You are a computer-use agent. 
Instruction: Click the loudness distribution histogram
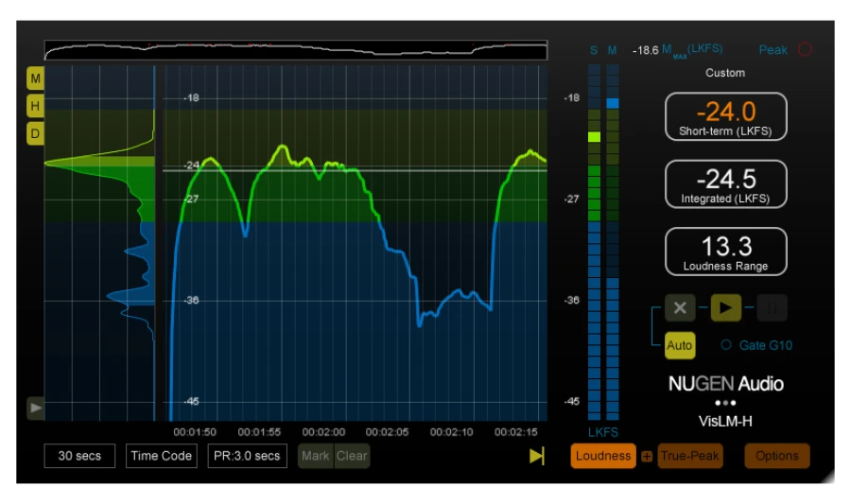pyautogui.click(x=99, y=242)
